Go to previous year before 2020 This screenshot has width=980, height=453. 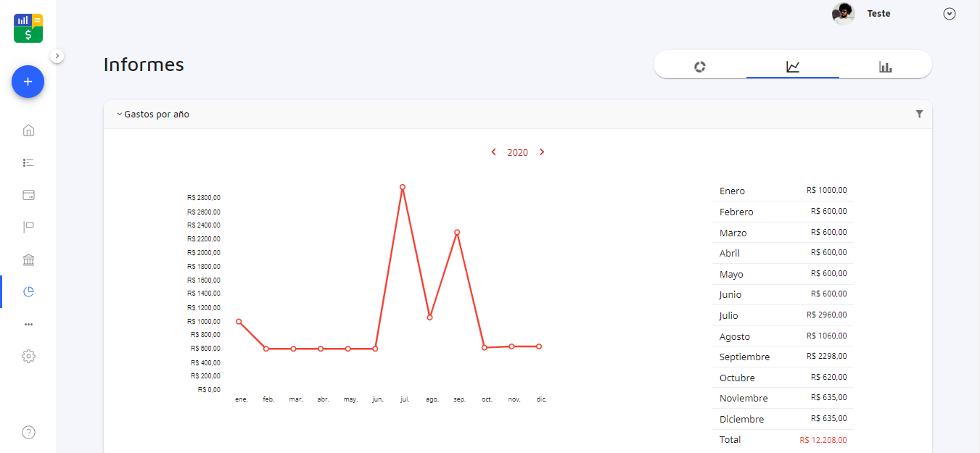click(x=494, y=152)
